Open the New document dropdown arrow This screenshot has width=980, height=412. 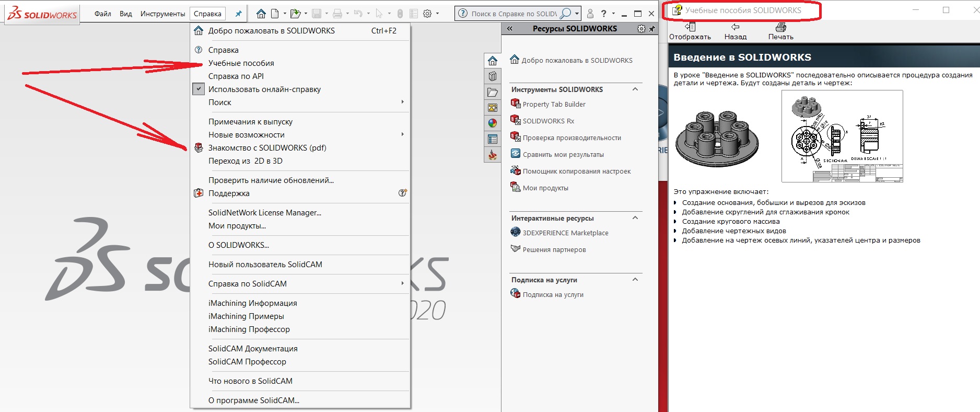[x=284, y=14]
